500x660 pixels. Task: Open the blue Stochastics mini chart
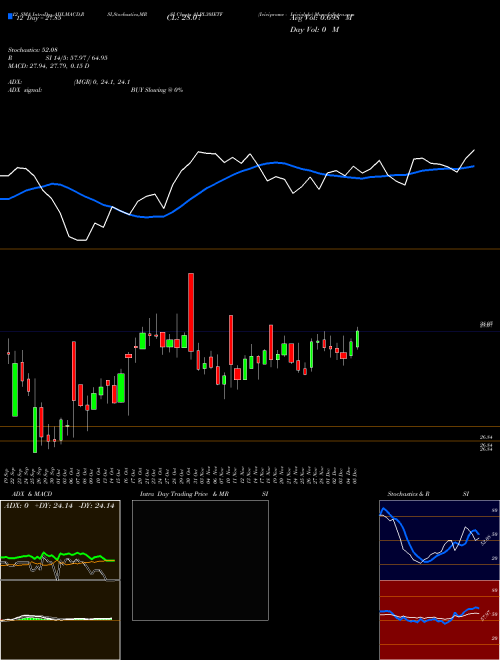point(439,540)
